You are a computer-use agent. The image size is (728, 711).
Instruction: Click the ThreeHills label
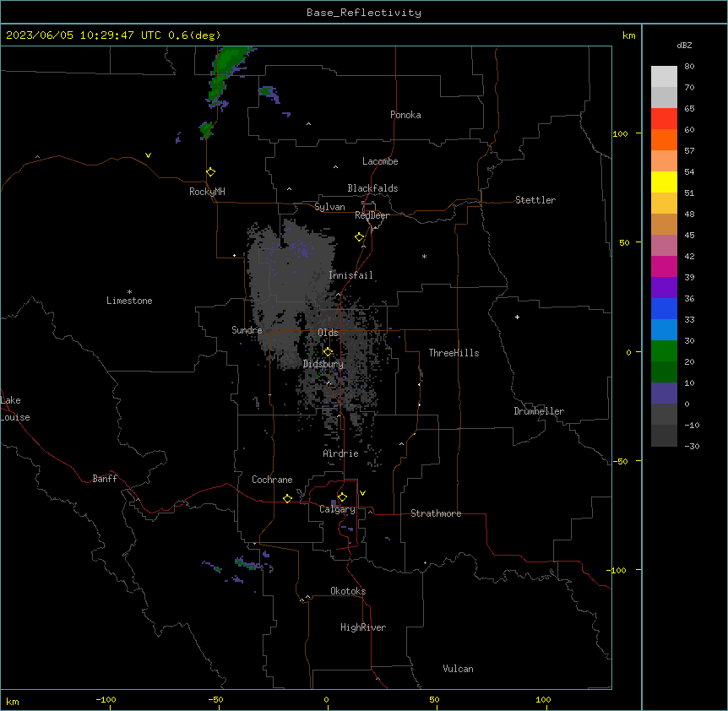click(454, 353)
